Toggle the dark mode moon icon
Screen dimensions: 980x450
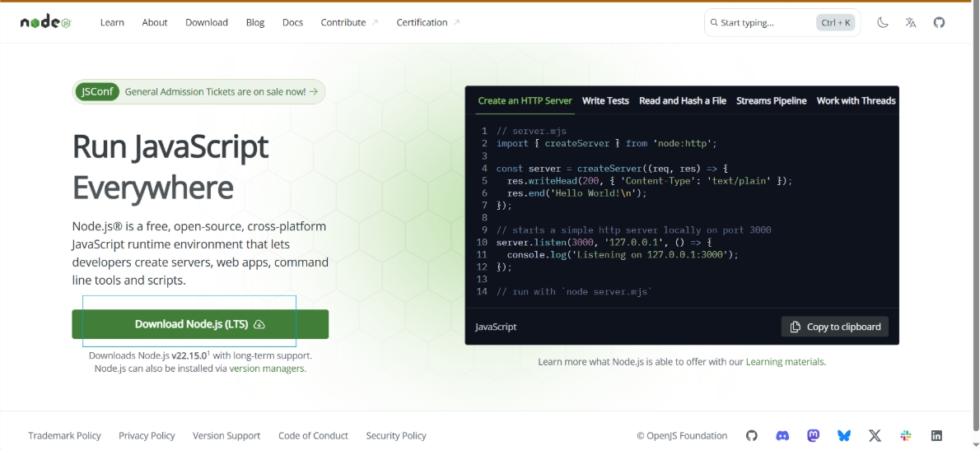click(x=883, y=22)
